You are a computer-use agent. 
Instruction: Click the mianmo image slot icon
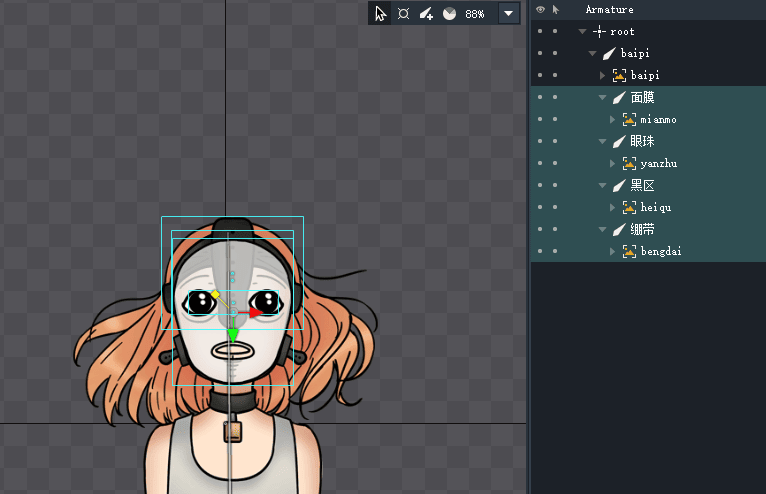[x=629, y=120]
